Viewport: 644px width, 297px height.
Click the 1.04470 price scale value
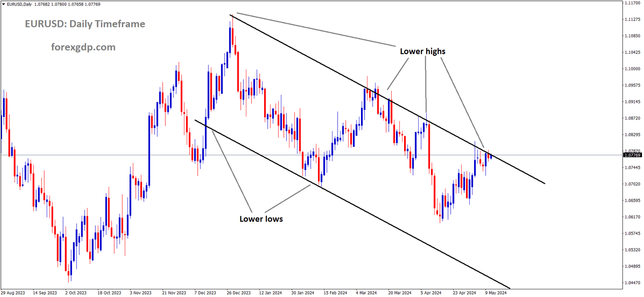coord(632,283)
